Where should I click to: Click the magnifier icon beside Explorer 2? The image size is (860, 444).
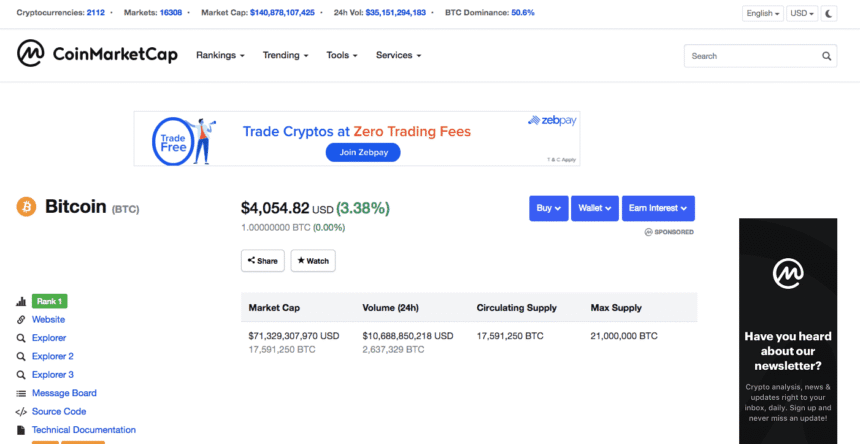21,356
